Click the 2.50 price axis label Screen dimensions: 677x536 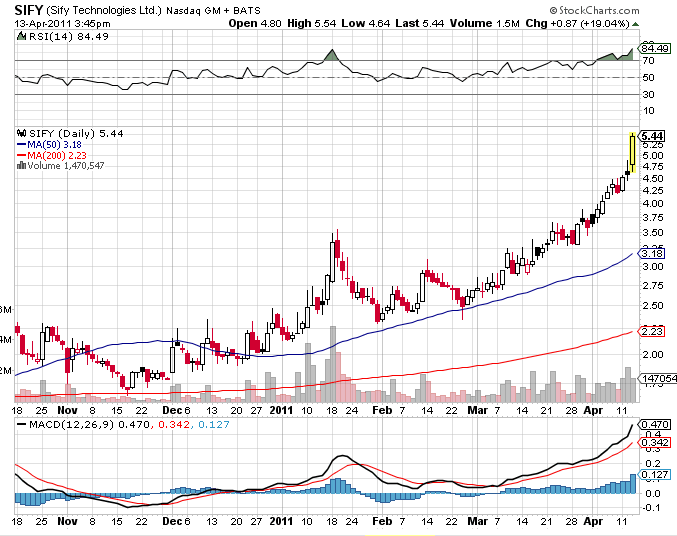coord(652,306)
